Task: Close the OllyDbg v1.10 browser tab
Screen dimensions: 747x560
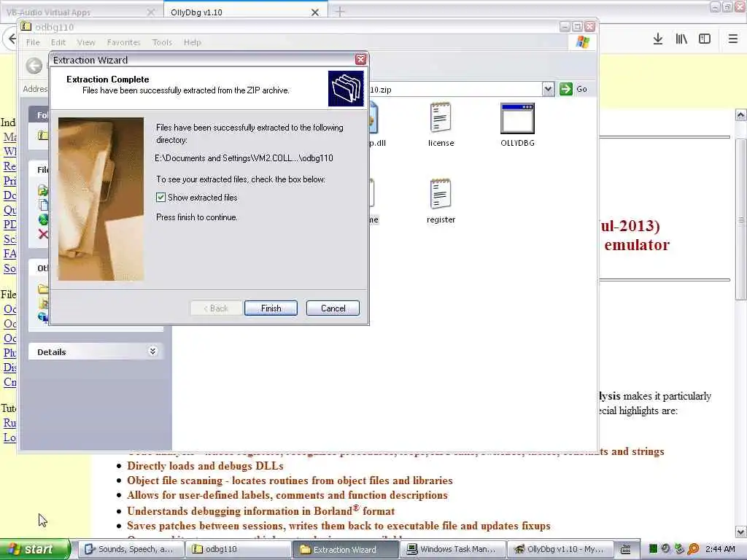Action: click(315, 12)
